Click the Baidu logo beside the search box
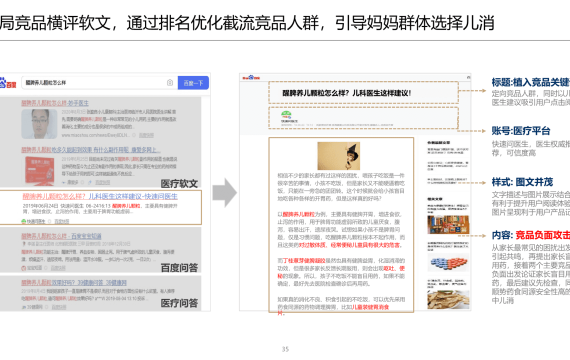This screenshot has height=360, width=570. (x=8, y=83)
